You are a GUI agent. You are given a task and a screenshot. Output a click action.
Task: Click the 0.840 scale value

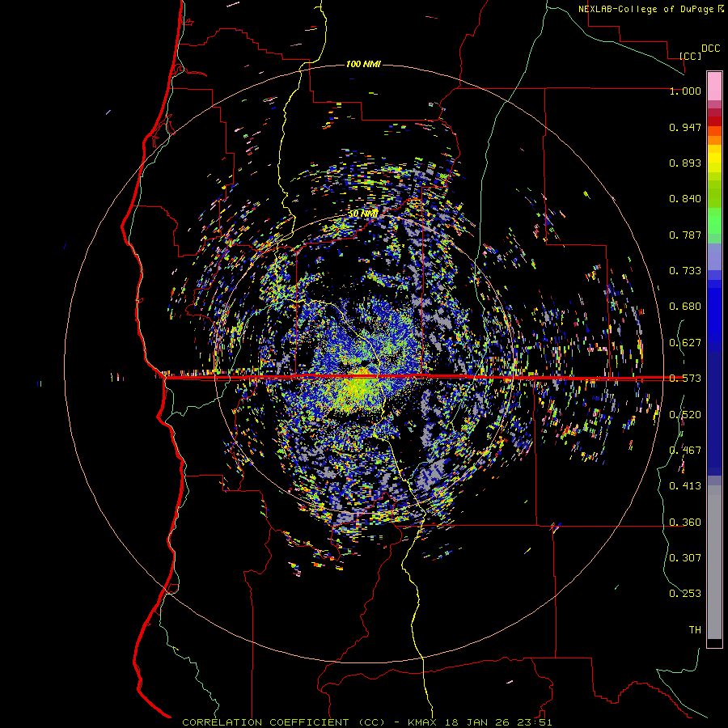point(685,199)
